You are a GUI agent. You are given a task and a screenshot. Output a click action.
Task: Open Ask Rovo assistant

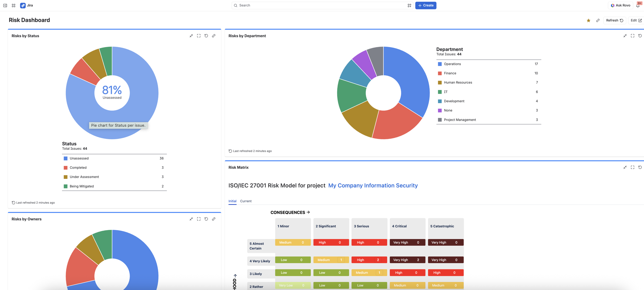620,5
